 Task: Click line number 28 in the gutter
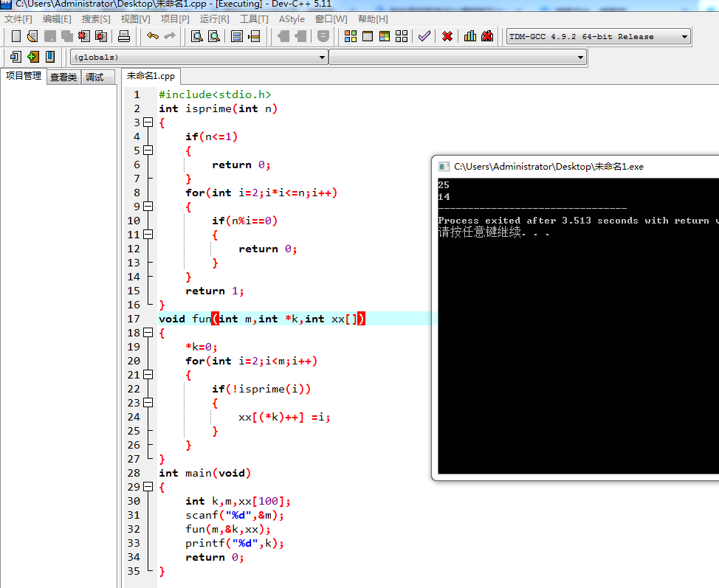[134, 473]
